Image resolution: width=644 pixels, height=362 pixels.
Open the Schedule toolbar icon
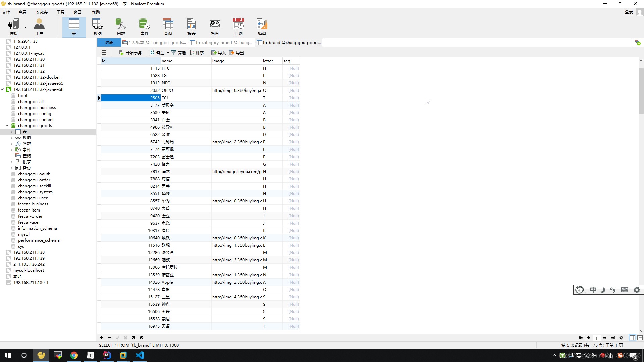[x=238, y=27]
